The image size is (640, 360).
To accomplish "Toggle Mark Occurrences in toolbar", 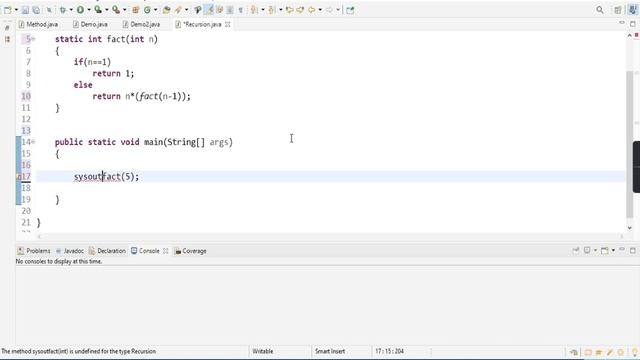I will pyautogui.click(x=209, y=10).
